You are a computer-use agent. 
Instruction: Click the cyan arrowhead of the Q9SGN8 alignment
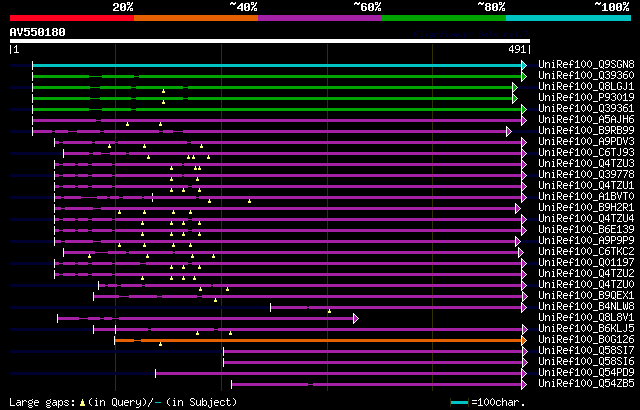(524, 65)
